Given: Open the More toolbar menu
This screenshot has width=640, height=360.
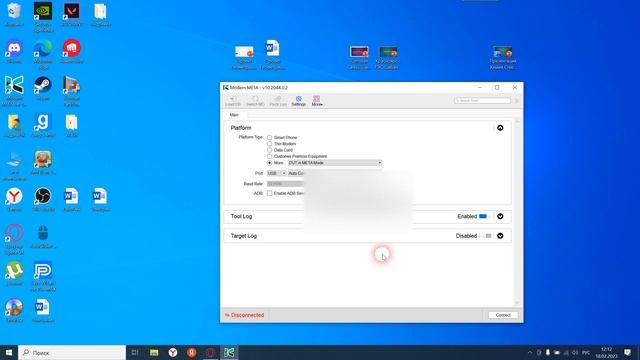Looking at the screenshot, I should click(x=317, y=101).
